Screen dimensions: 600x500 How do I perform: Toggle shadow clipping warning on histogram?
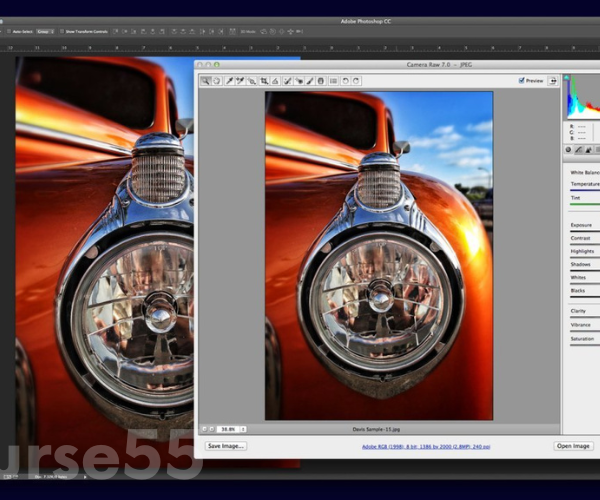point(567,78)
